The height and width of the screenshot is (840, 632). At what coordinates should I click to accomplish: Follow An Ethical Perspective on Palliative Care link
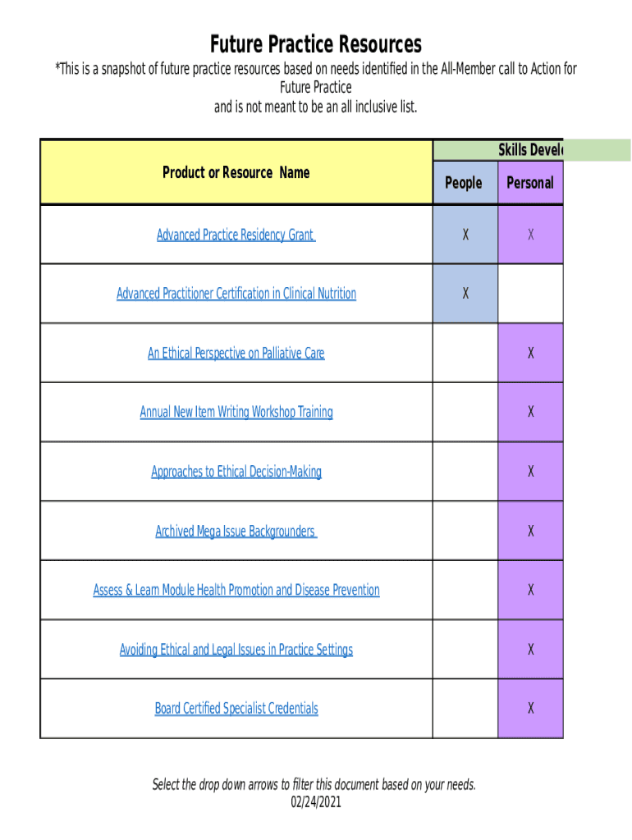coord(236,354)
